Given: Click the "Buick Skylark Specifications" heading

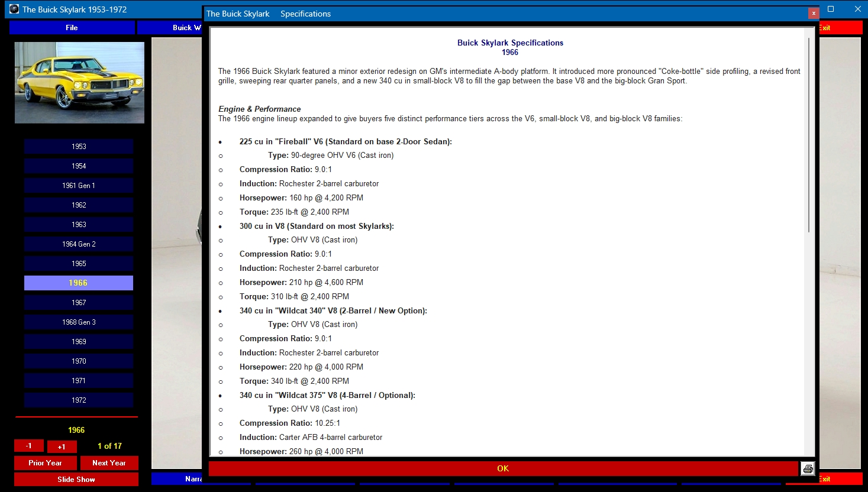Looking at the screenshot, I should coord(510,43).
